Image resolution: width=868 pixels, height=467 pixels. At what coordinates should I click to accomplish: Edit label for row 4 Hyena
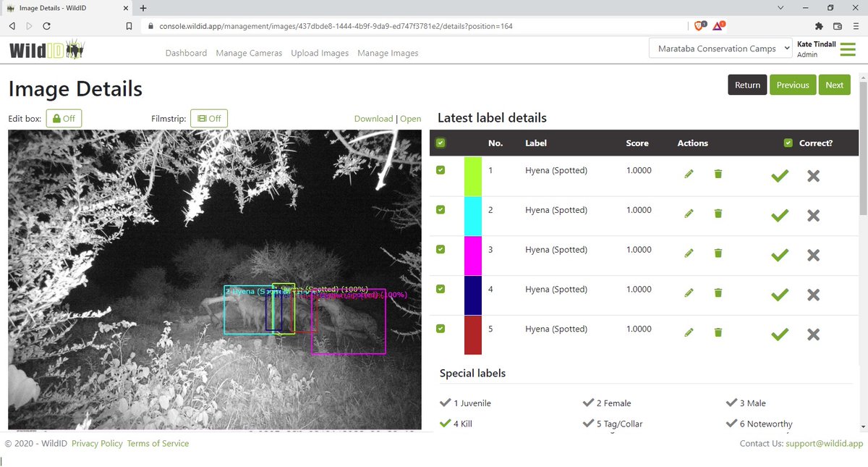point(689,293)
